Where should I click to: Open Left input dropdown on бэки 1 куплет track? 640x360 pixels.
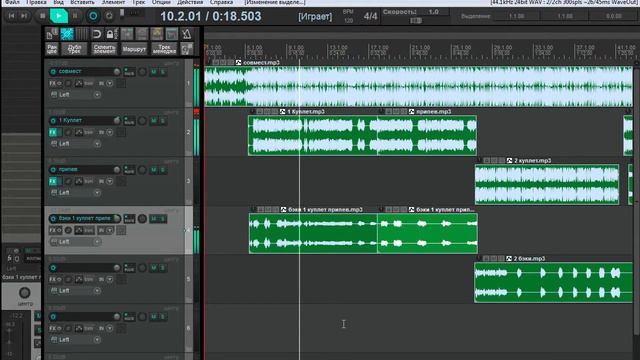97,242
